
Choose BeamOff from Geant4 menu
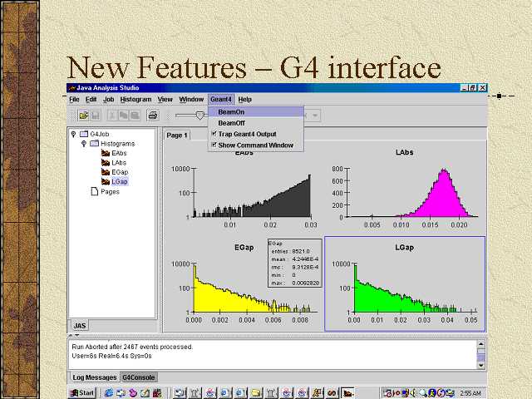click(231, 122)
